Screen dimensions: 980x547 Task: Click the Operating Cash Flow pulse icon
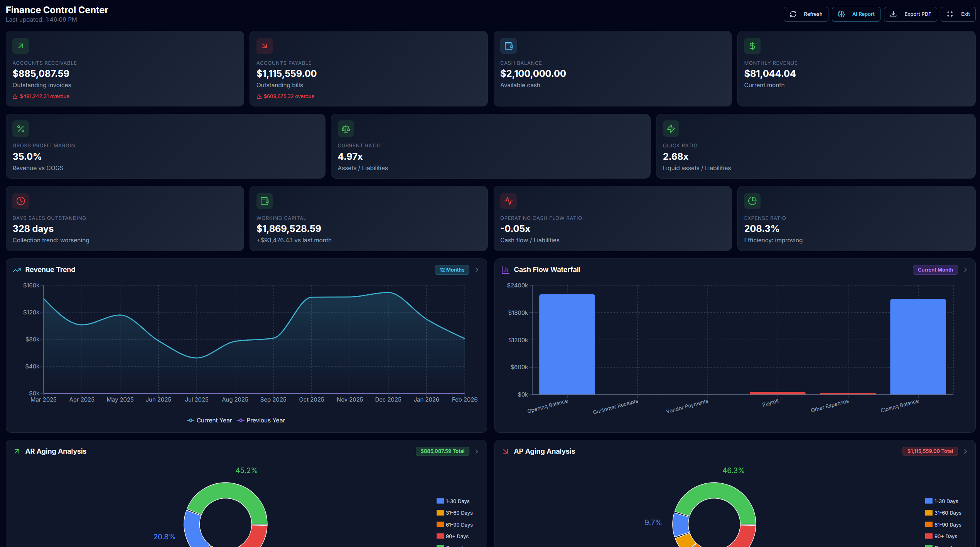(508, 201)
